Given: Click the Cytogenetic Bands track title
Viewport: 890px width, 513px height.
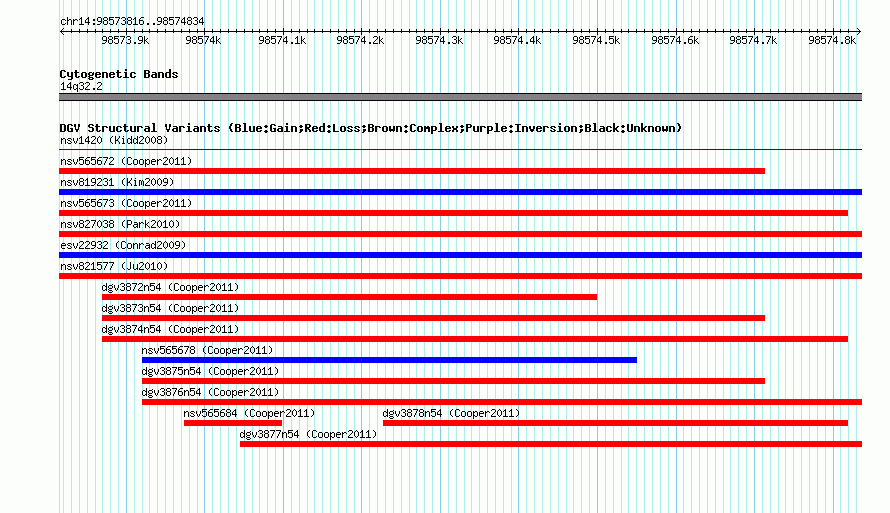Looking at the screenshot, I should tap(119, 74).
